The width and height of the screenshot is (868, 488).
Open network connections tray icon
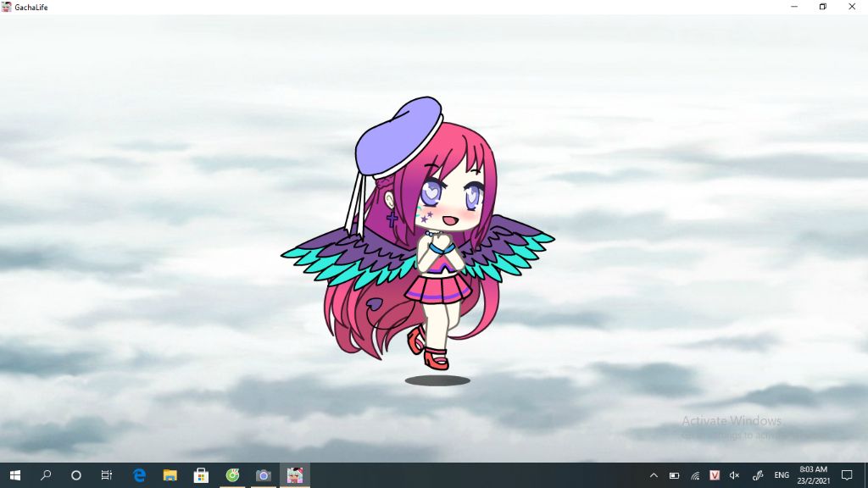click(695, 475)
